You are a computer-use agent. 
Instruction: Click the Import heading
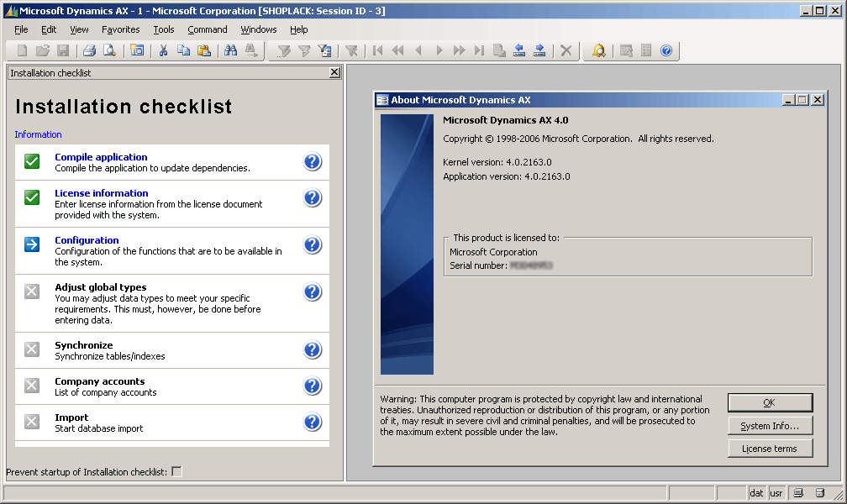71,417
